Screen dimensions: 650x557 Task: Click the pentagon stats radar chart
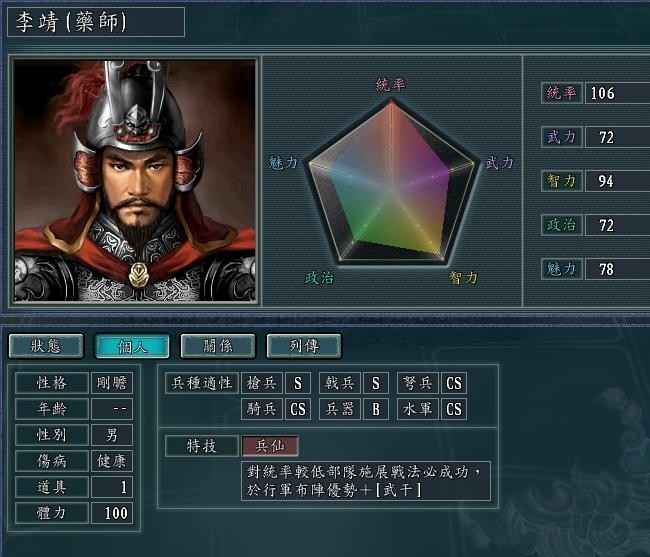(392, 182)
